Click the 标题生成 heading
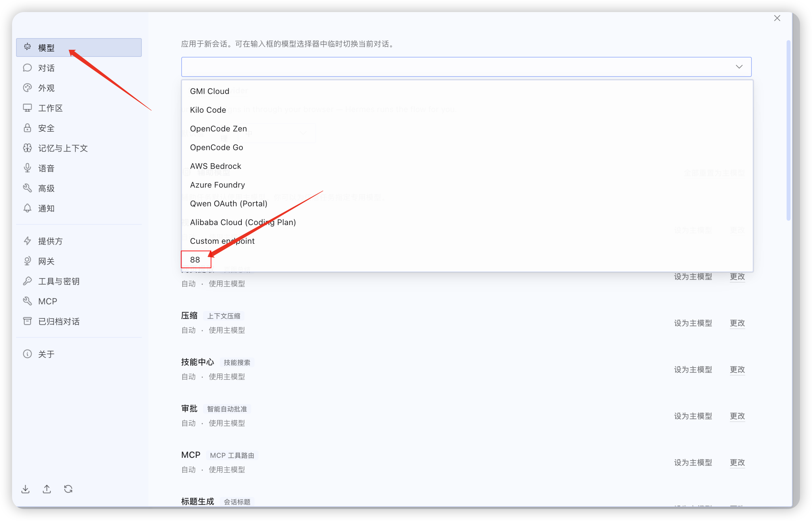The width and height of the screenshot is (812, 521). [x=198, y=502]
